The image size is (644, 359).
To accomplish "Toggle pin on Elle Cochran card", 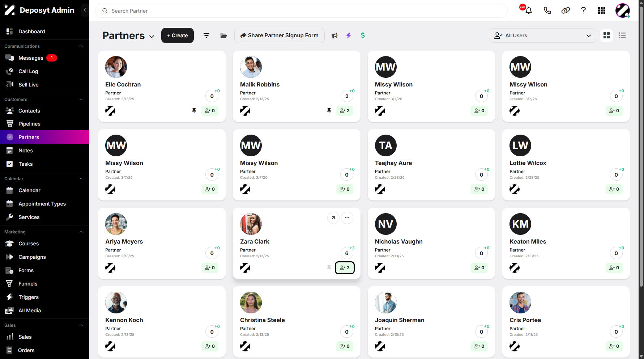I will tap(194, 111).
